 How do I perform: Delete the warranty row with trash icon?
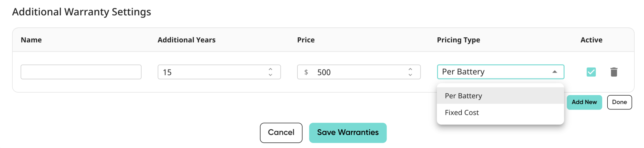tap(614, 72)
